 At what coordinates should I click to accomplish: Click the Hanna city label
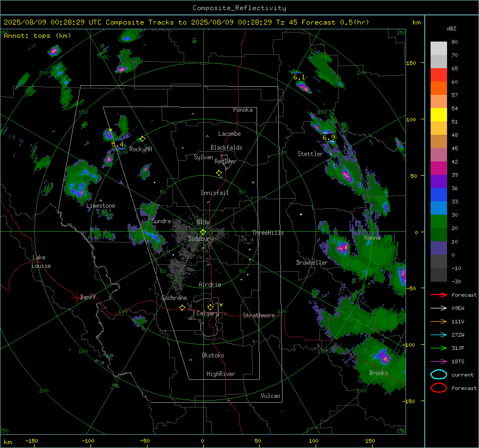pos(372,238)
